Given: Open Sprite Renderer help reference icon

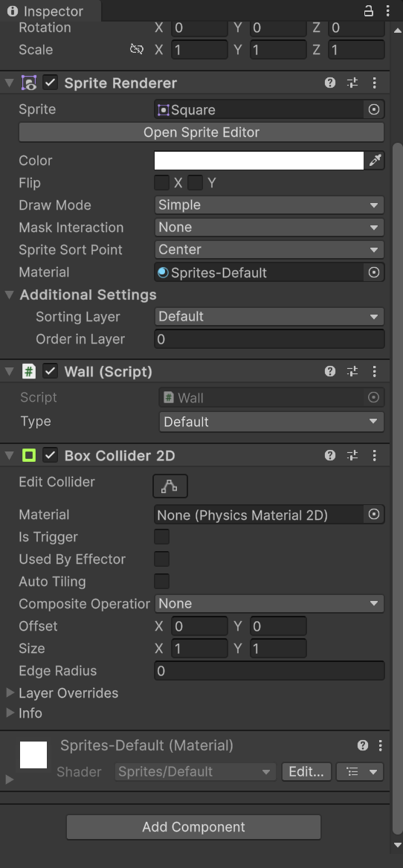Looking at the screenshot, I should pos(330,83).
